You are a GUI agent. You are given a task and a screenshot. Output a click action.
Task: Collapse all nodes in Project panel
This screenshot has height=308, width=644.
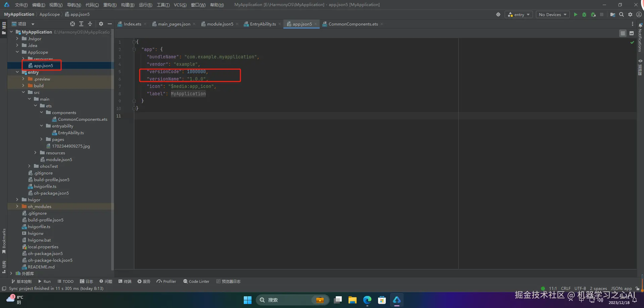(x=90, y=24)
